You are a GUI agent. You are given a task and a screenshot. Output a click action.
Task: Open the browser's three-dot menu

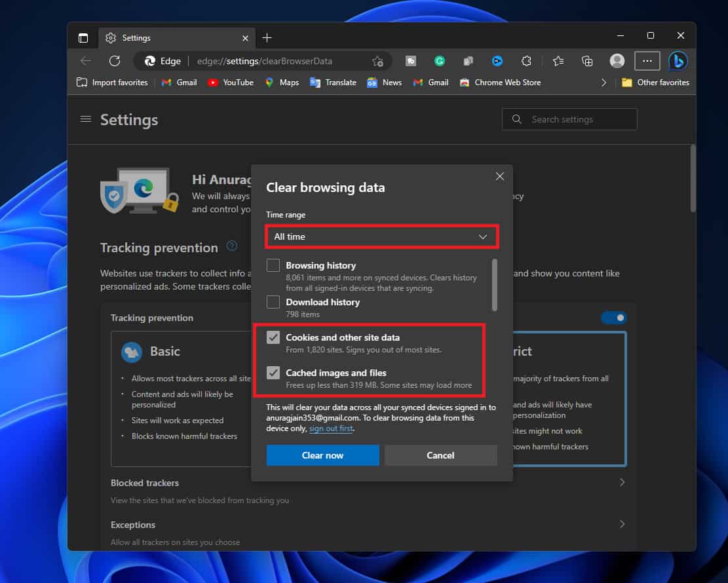(x=647, y=61)
